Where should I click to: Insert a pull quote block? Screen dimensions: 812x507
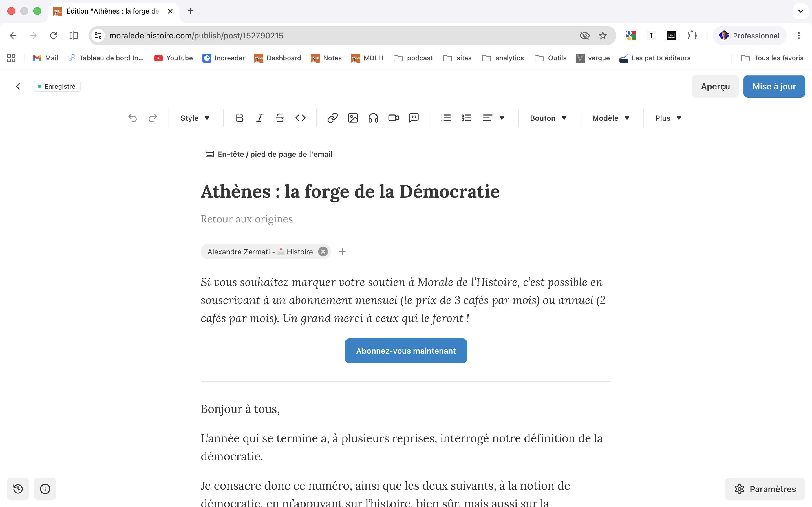click(414, 118)
